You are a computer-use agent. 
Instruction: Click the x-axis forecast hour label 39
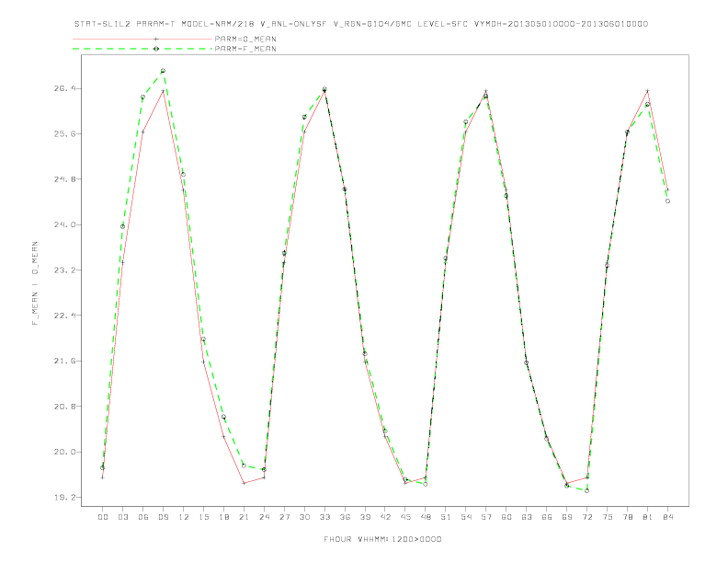tap(365, 517)
